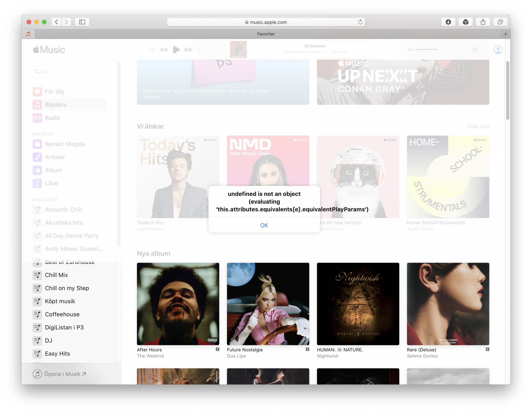Open Andy Mineo: Essentials playlist
Image resolution: width=532 pixels, height=413 pixels.
point(69,249)
